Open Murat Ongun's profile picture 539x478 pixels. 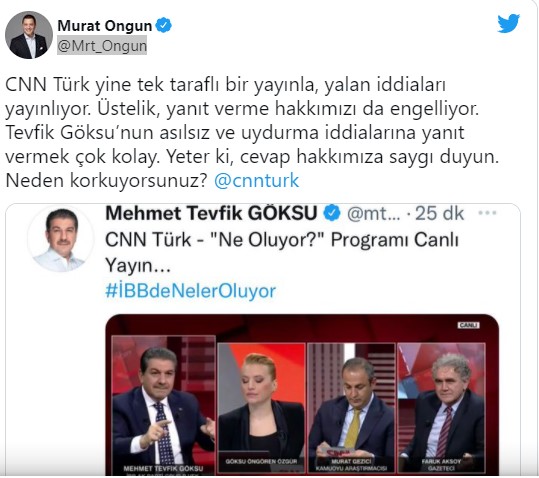pos(29,35)
